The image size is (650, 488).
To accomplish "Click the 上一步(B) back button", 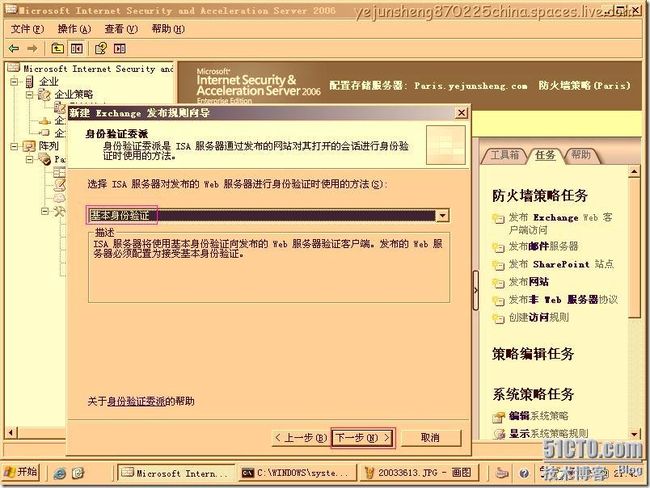I will coord(300,438).
